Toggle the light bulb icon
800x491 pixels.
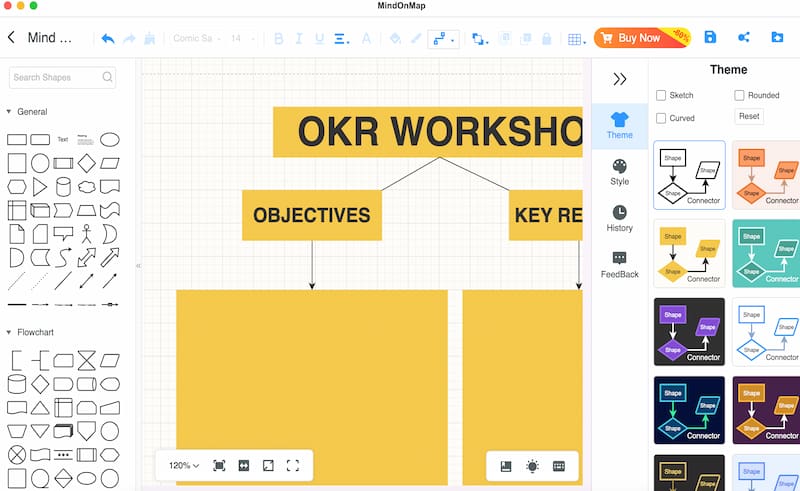[x=532, y=466]
